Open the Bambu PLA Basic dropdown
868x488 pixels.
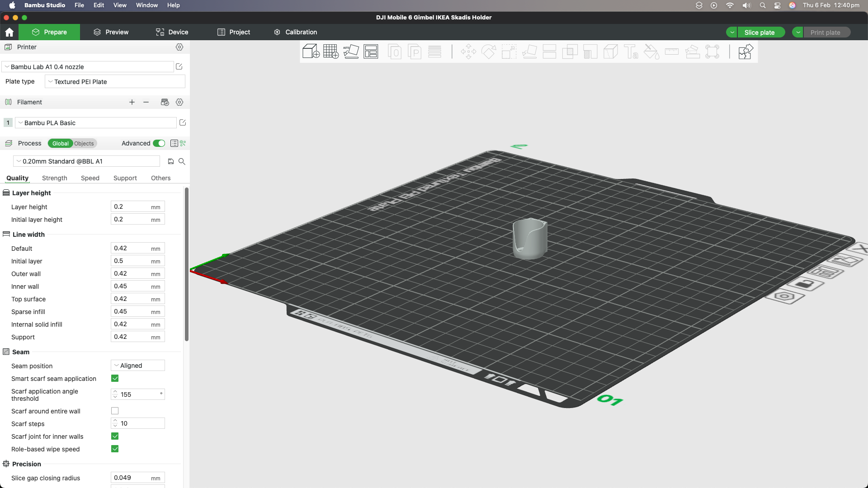pos(96,122)
